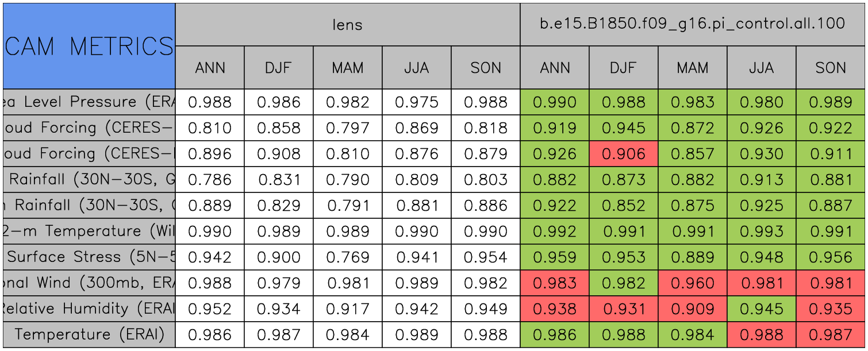Viewport: 868px width, 351px height.
Task: Select the 0.858 value cell
Action: coord(279,128)
